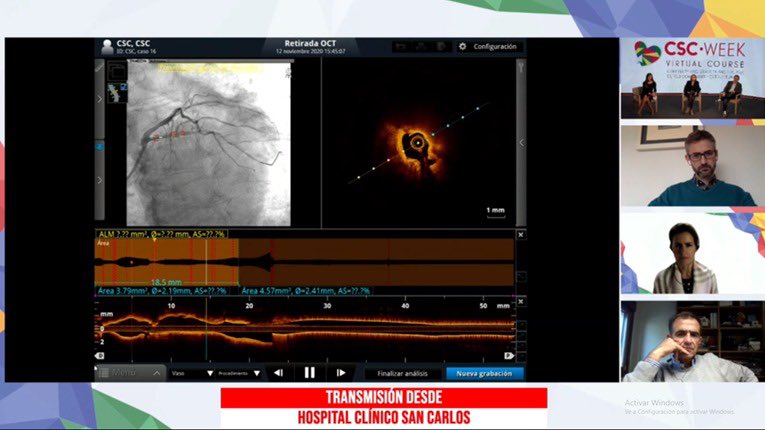Click Finalizar análisis

[x=403, y=373]
